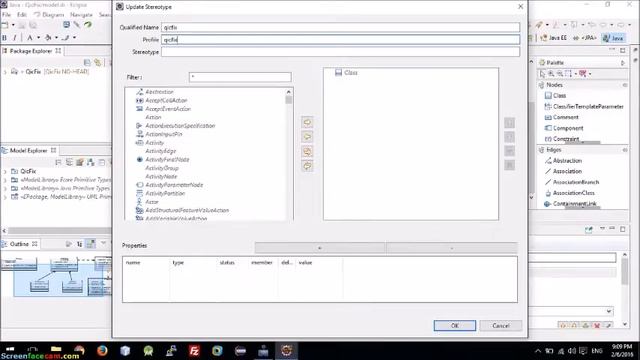Select ActivityFinalNode in the list
The image size is (640, 360).
(x=167, y=160)
